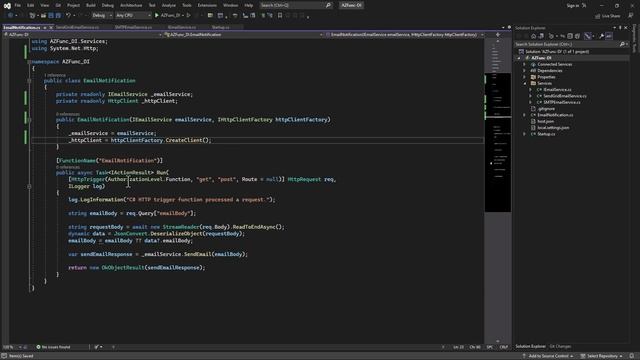640x360 pixels.
Task: Click Start Without Debugging outline play icon
Action: 189,16
